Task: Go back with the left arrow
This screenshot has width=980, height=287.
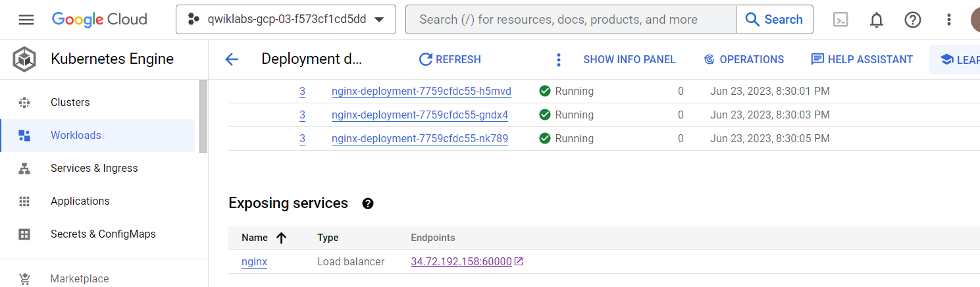Action: click(x=232, y=59)
